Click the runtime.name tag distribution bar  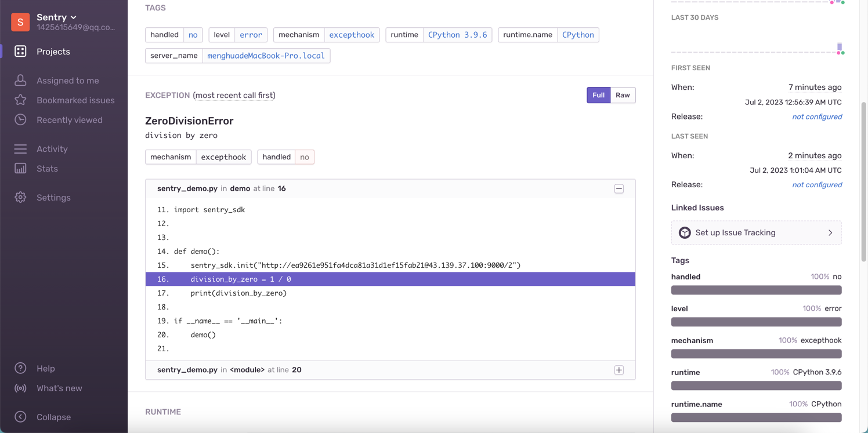[756, 417]
